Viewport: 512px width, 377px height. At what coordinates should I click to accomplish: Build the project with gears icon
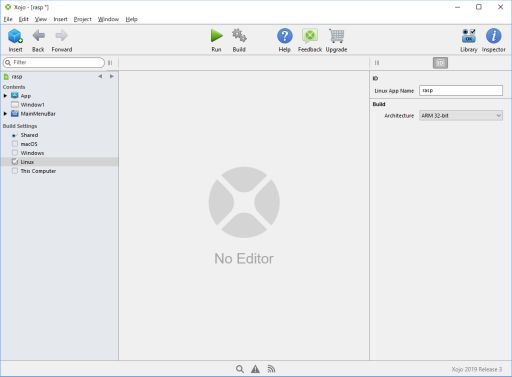[239, 36]
